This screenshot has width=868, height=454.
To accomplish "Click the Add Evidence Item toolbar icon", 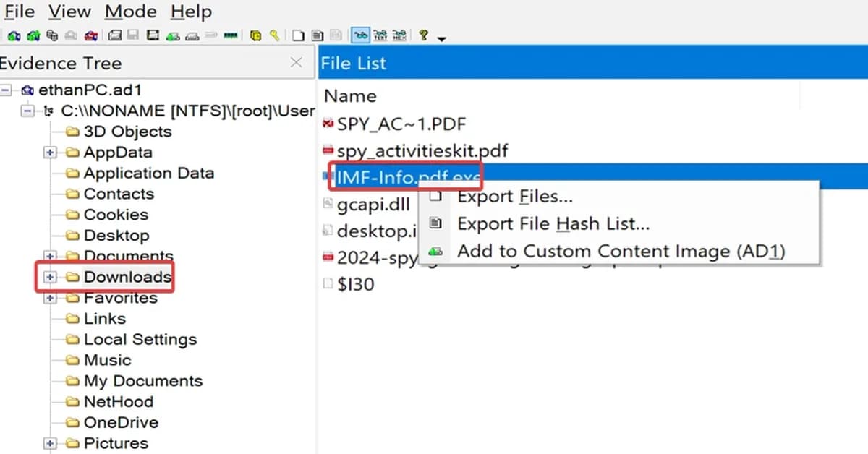I will [14, 35].
